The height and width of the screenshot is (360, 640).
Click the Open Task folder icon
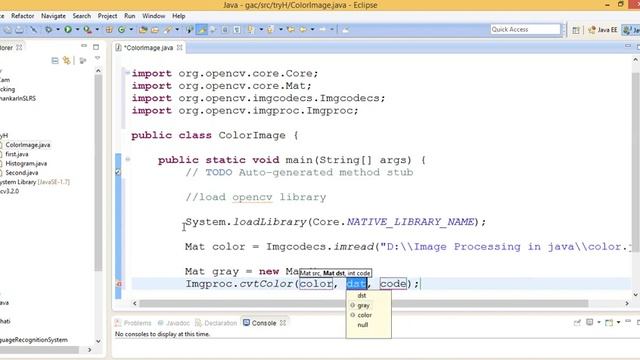[x=155, y=29]
